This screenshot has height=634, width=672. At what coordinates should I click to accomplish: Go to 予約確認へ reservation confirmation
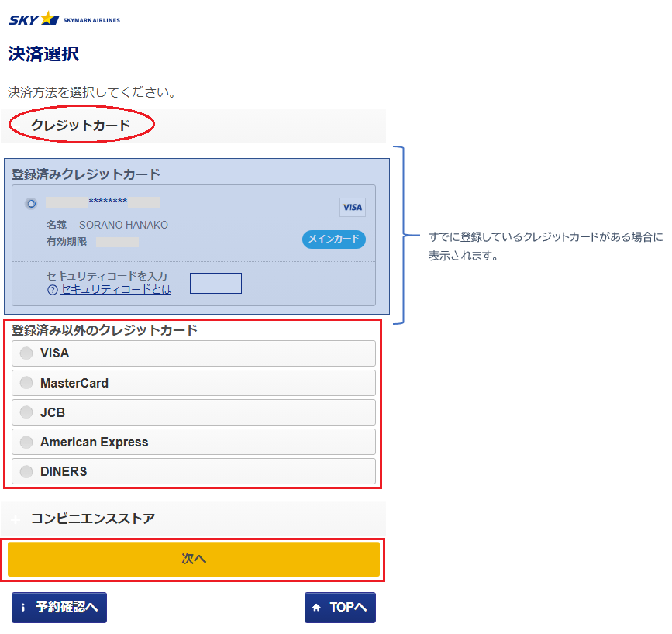[60, 608]
